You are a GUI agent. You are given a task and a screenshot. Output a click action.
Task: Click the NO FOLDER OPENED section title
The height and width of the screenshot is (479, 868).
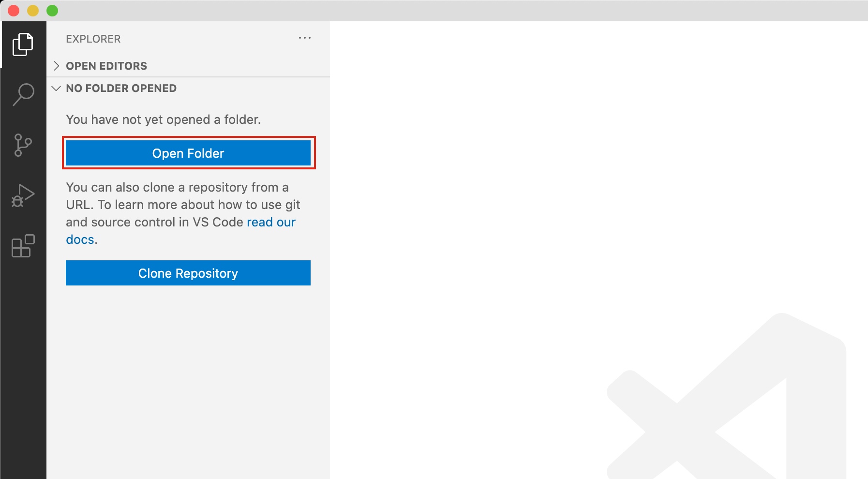click(x=121, y=88)
